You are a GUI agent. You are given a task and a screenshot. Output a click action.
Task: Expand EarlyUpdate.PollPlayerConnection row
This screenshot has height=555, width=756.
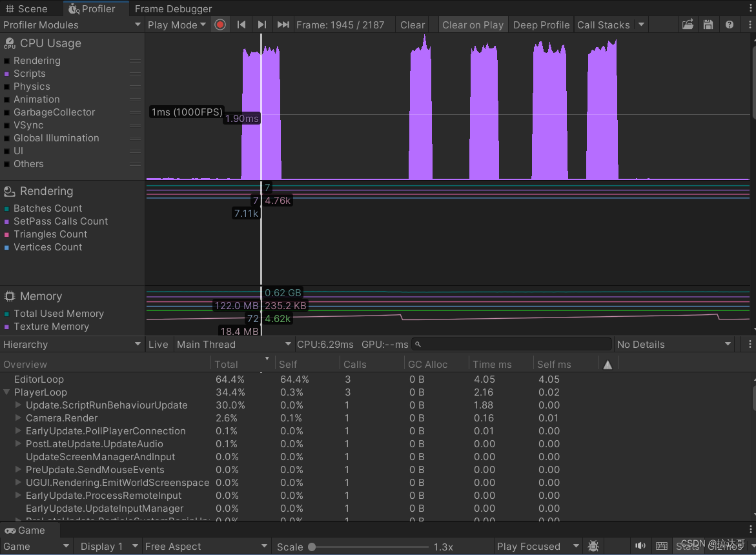tap(18, 430)
